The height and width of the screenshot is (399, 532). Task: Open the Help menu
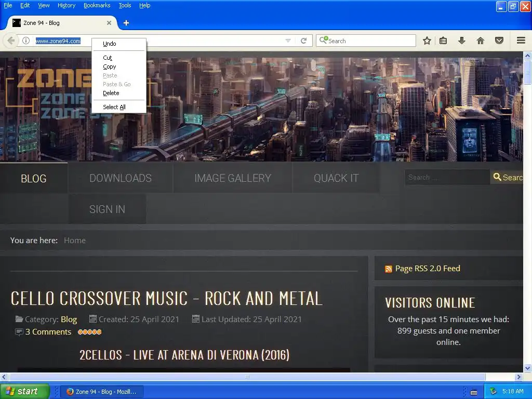click(145, 5)
